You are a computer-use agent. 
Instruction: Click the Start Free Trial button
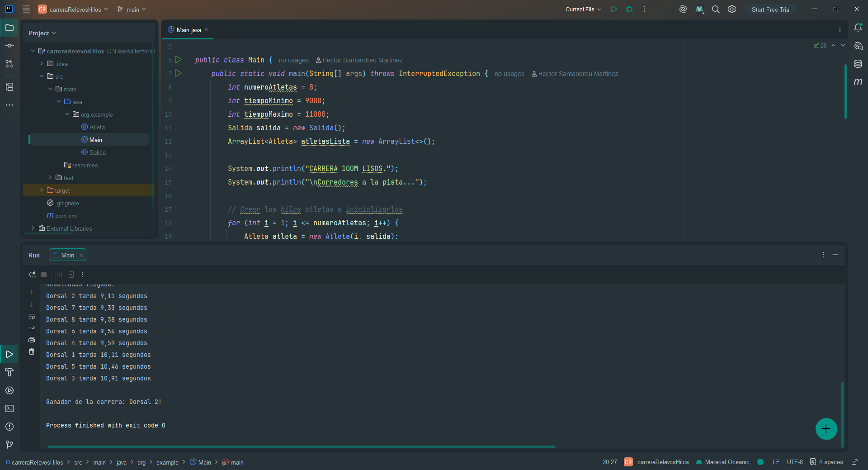[x=771, y=9]
